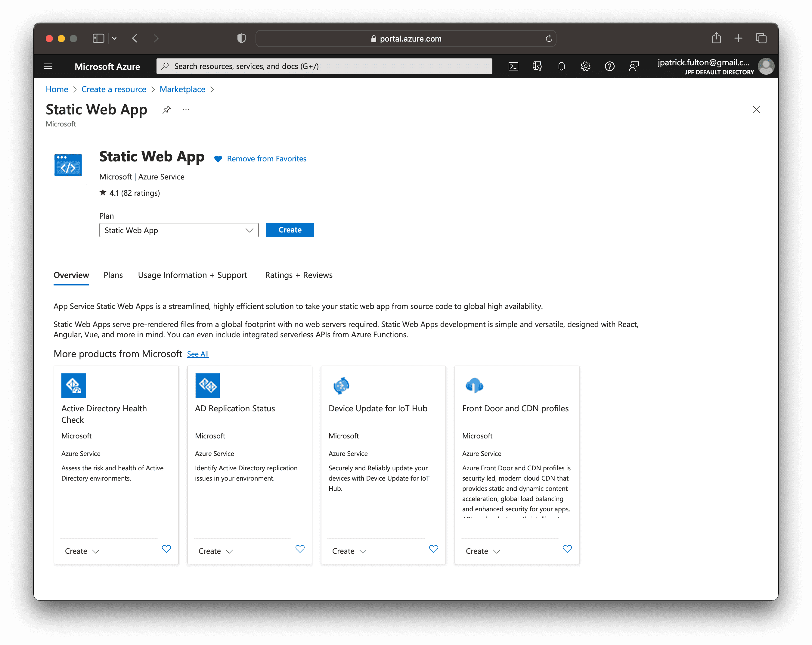The height and width of the screenshot is (645, 812).
Task: Open Cloud Shell from the top bar
Action: coord(513,66)
